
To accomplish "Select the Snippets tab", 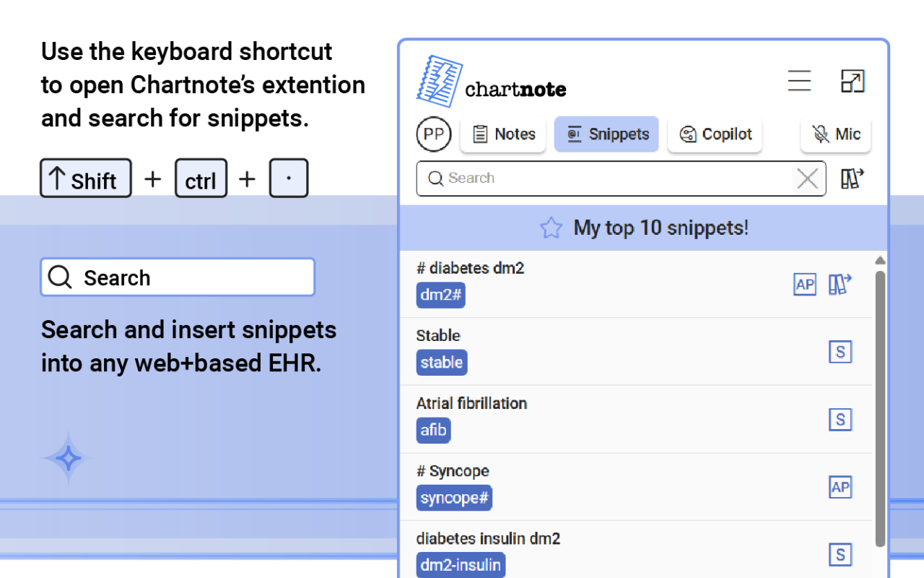I will pos(606,134).
